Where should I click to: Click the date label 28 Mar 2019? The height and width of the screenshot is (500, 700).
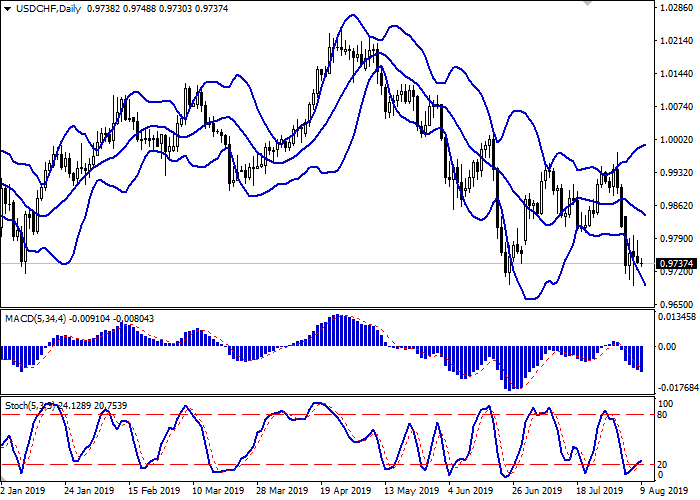[x=282, y=491]
